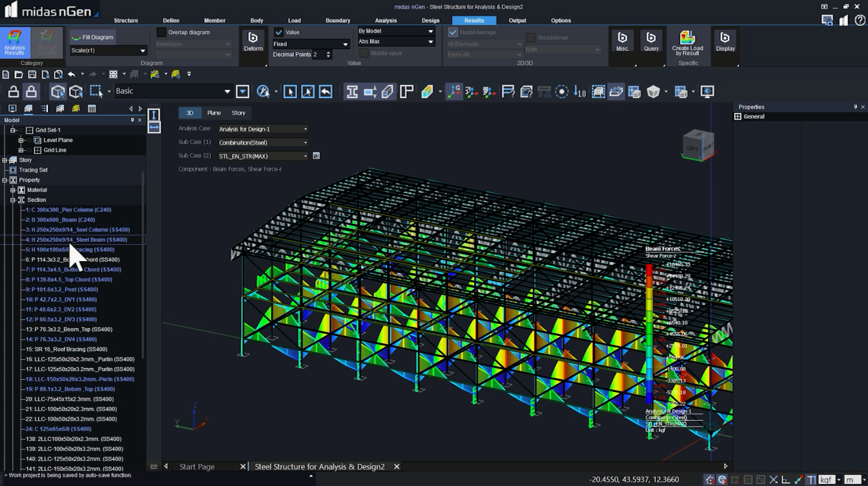Open the Analysis Case dropdown

(x=263, y=129)
